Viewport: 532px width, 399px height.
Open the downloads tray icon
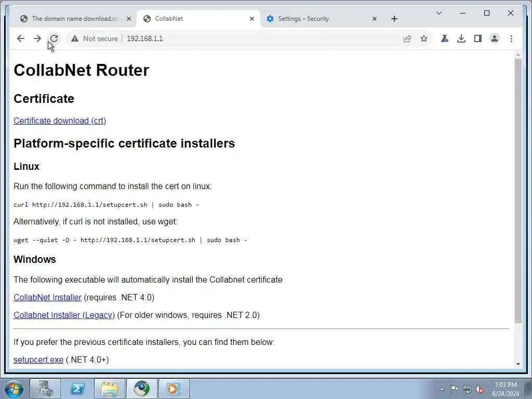461,38
